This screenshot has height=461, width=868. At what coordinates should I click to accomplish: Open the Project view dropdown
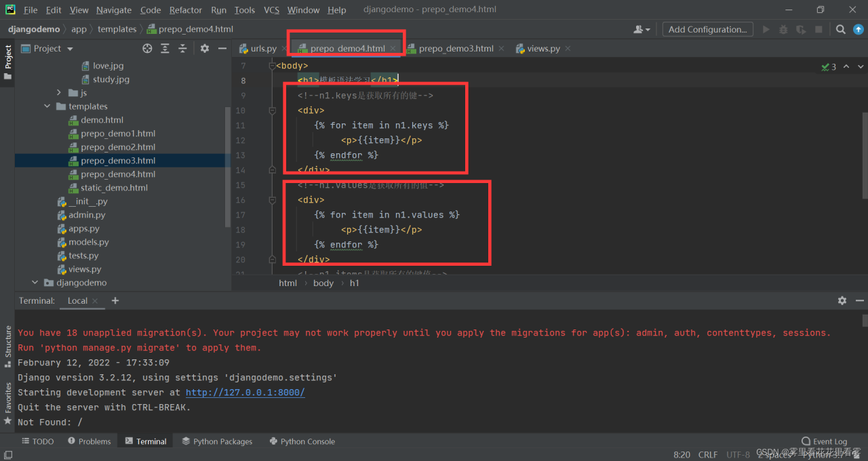click(69, 49)
